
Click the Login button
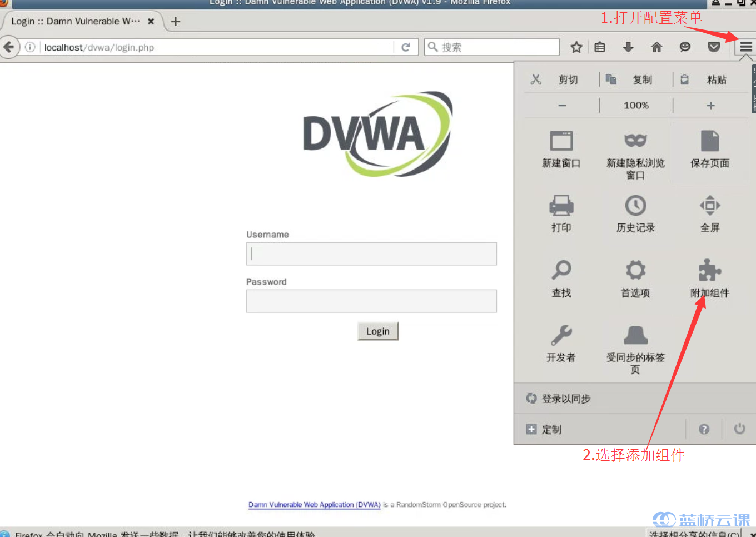point(378,331)
